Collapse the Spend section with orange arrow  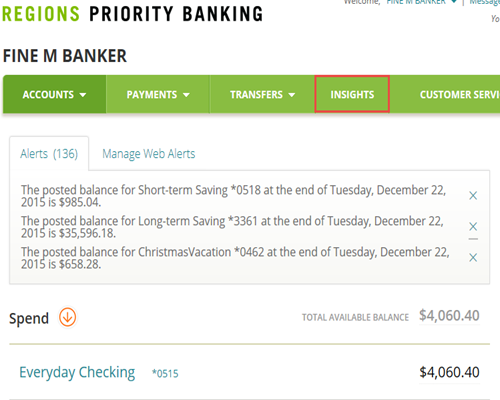tap(68, 317)
